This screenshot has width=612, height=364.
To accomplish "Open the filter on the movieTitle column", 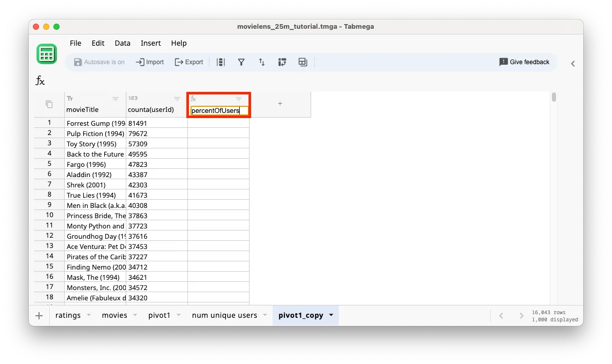I will pos(116,99).
